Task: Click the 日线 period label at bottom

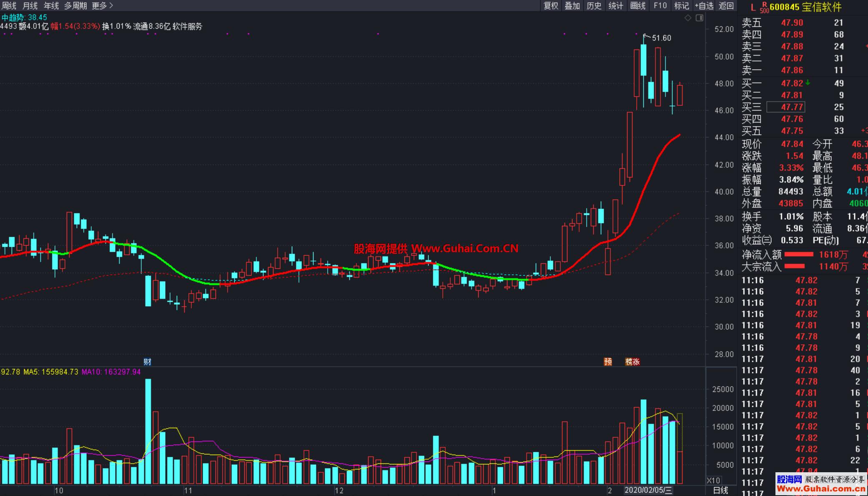Action: tap(720, 490)
